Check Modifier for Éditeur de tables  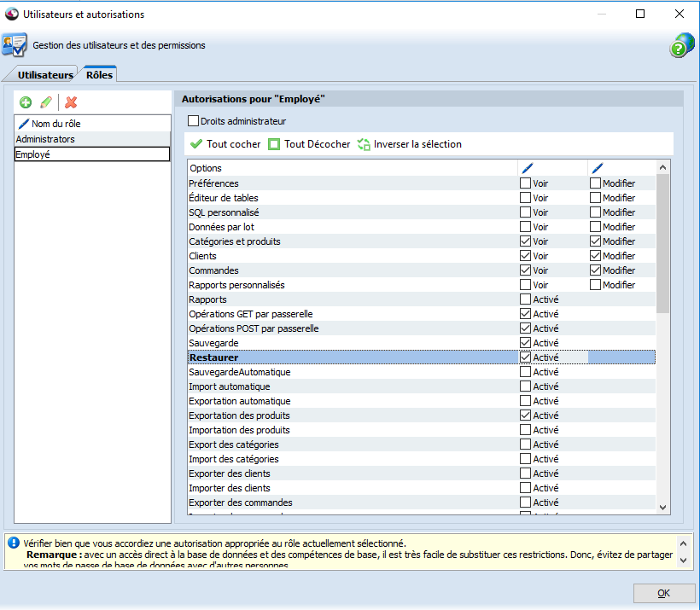click(x=595, y=198)
